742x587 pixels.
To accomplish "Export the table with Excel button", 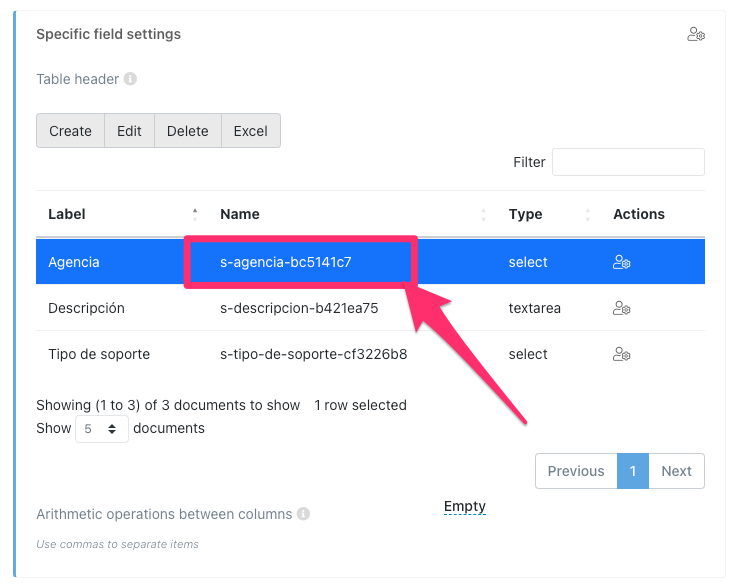I will (x=250, y=131).
